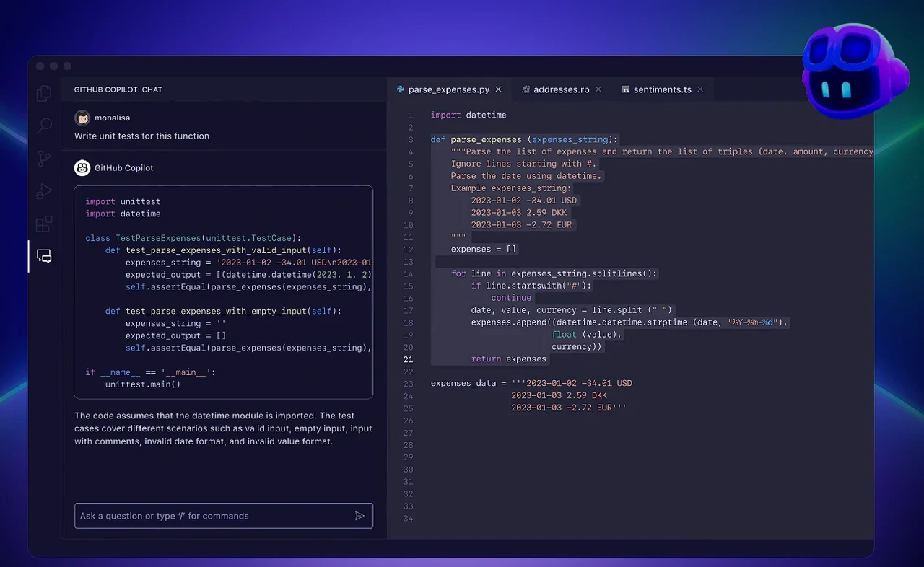Switch to the sentiments.ts tab
The width and height of the screenshot is (924, 567).
(x=662, y=89)
